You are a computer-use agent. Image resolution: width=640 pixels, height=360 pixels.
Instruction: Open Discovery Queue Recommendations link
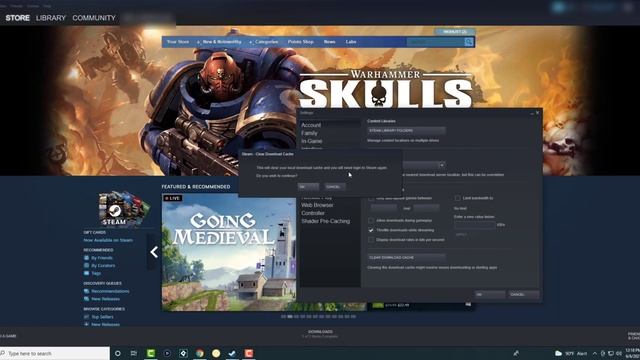(110, 291)
